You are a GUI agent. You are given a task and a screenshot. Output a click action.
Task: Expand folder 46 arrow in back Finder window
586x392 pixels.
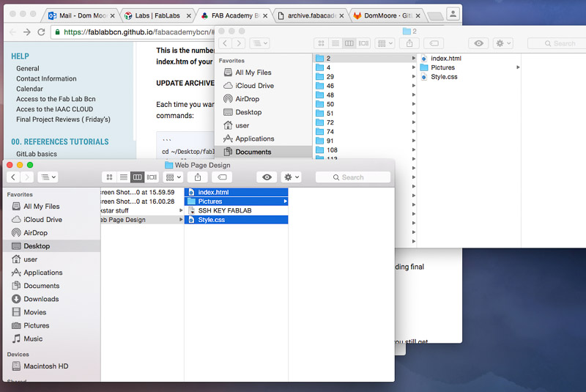[413, 86]
